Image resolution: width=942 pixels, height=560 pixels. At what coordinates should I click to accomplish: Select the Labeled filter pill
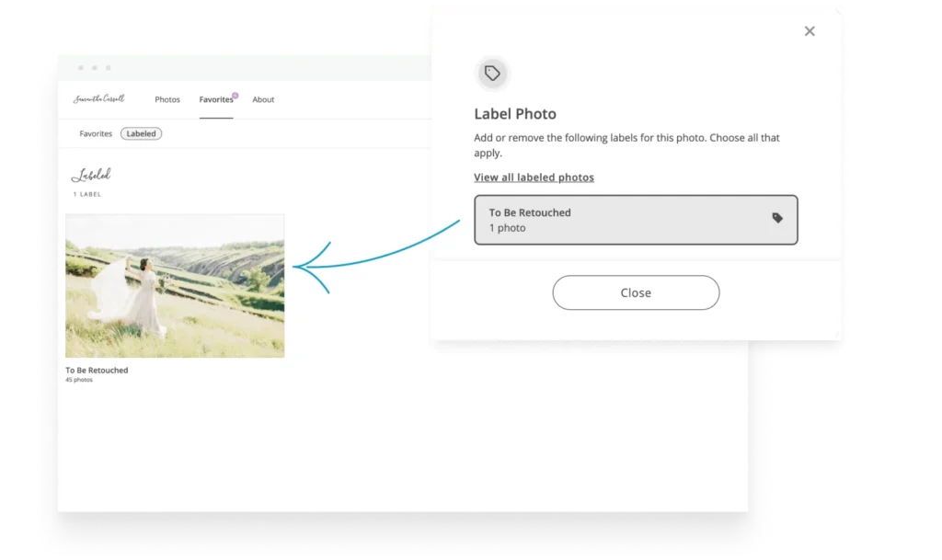[x=141, y=134]
